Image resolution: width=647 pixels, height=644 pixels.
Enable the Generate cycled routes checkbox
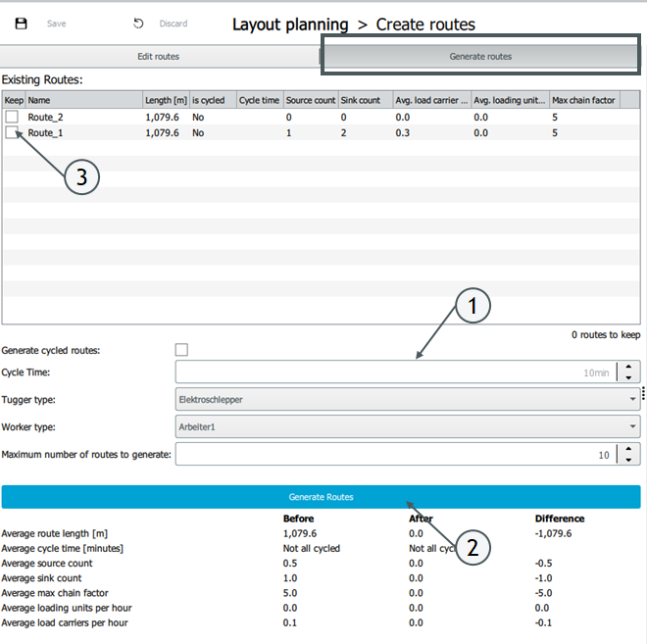pyautogui.click(x=181, y=349)
